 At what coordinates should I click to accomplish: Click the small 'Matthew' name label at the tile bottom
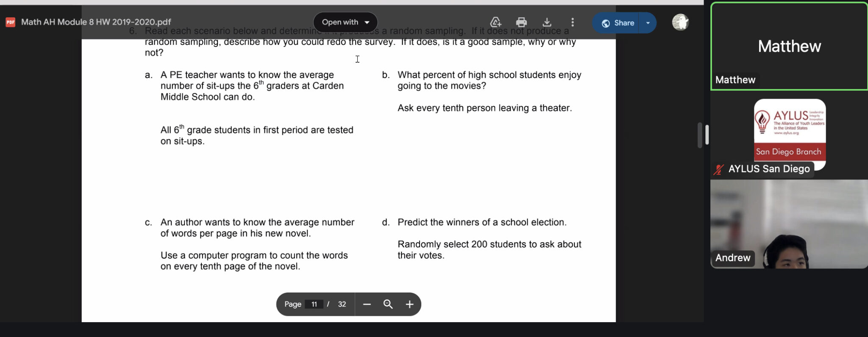tap(735, 80)
